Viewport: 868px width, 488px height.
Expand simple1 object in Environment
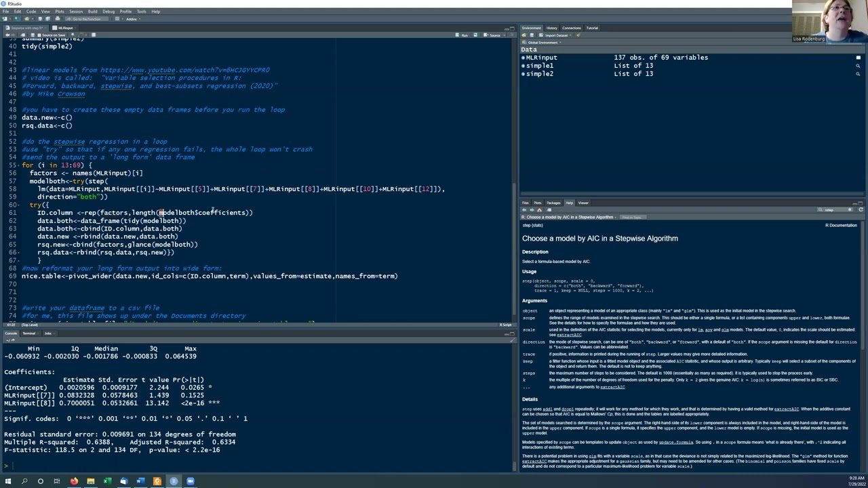[x=523, y=66]
